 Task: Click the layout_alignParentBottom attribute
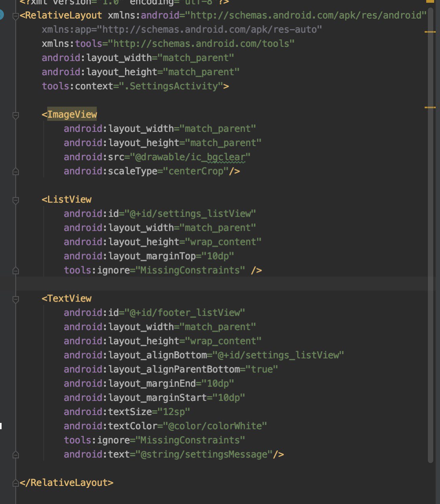(x=152, y=369)
